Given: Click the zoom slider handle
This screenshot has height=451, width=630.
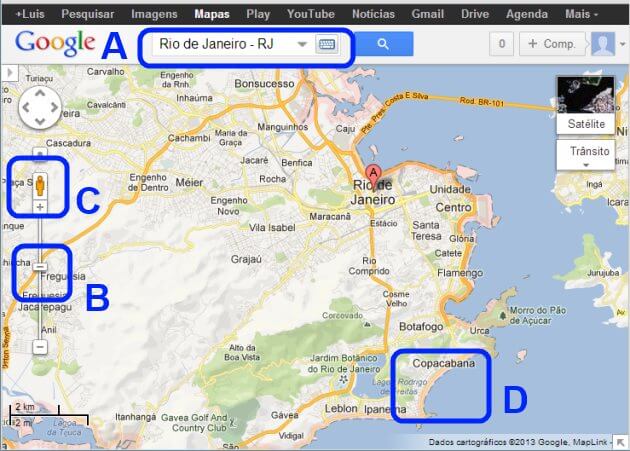Looking at the screenshot, I should pos(40,266).
